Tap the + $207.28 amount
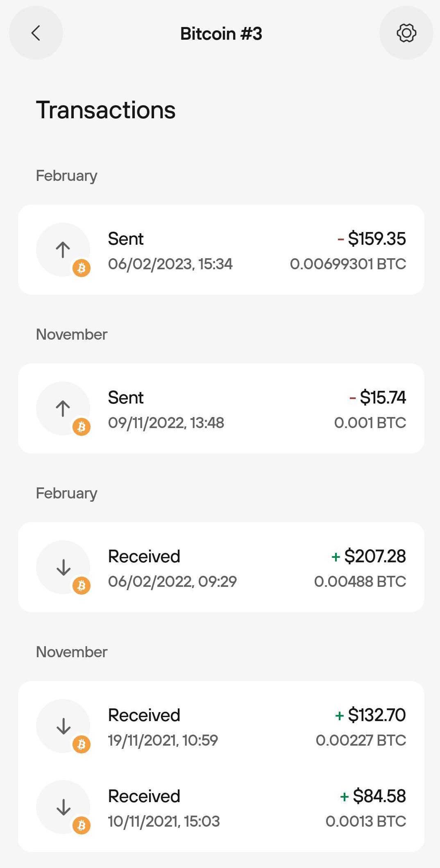The image size is (440, 868). click(x=369, y=556)
